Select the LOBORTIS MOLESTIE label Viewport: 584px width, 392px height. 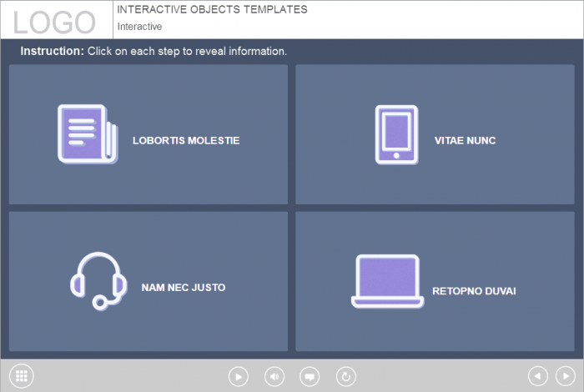pyautogui.click(x=186, y=141)
